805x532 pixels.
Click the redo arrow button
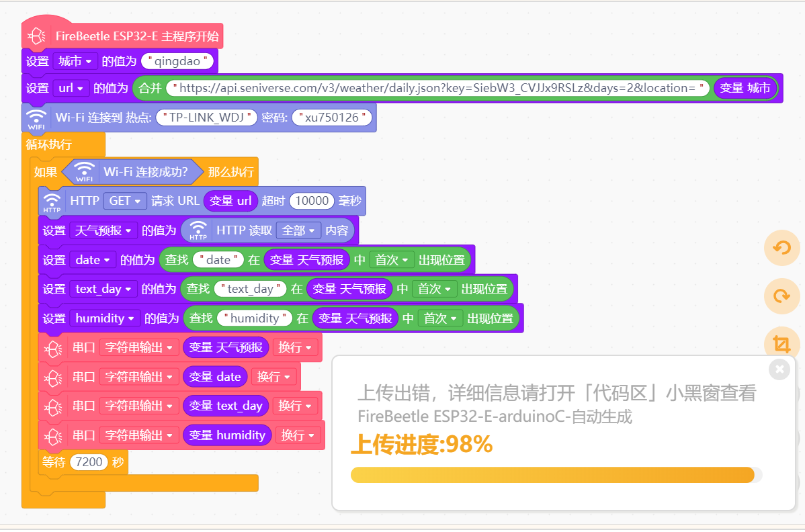click(x=782, y=296)
